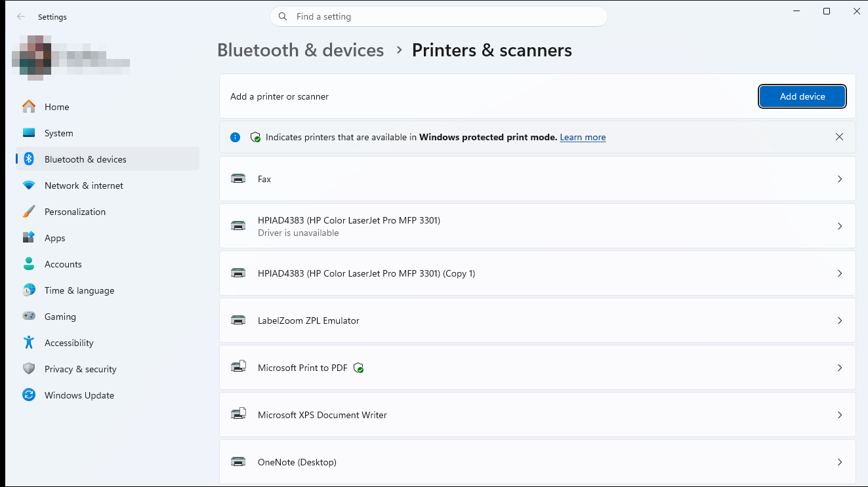Open the Learn more link
The height and width of the screenshot is (487, 868).
pos(583,137)
